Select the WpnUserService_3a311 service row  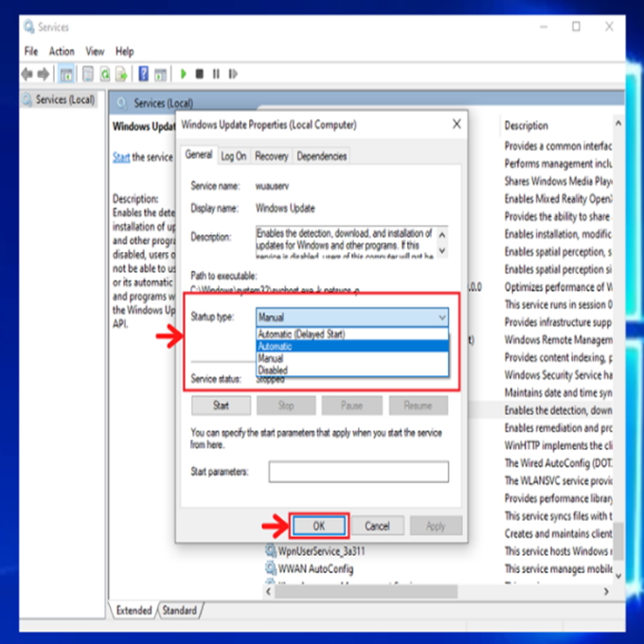(x=321, y=551)
